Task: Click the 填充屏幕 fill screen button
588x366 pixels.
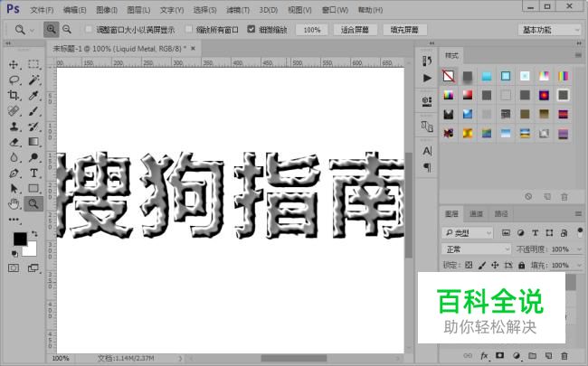Action: tap(404, 30)
